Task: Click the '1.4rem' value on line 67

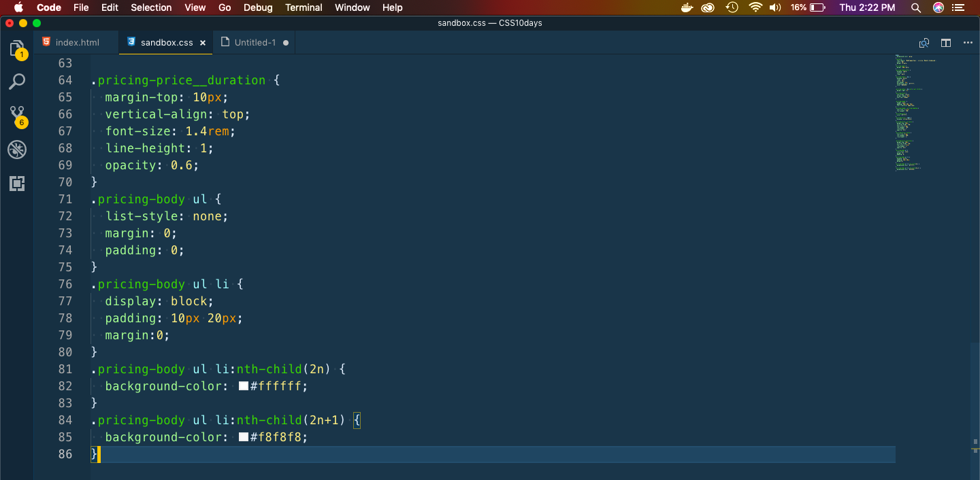Action: (x=208, y=131)
